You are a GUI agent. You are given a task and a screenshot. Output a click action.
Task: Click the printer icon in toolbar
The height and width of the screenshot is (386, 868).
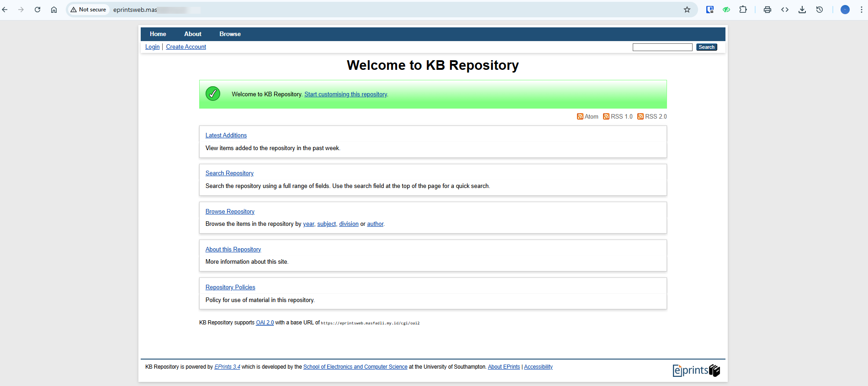[x=767, y=10]
